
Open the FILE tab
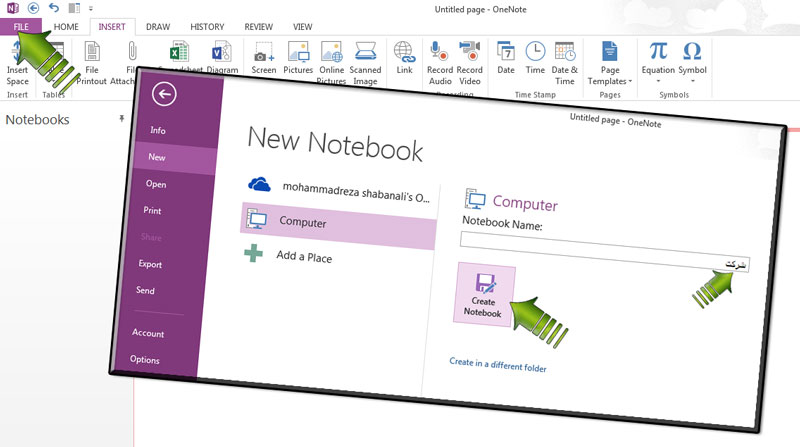pyautogui.click(x=21, y=27)
